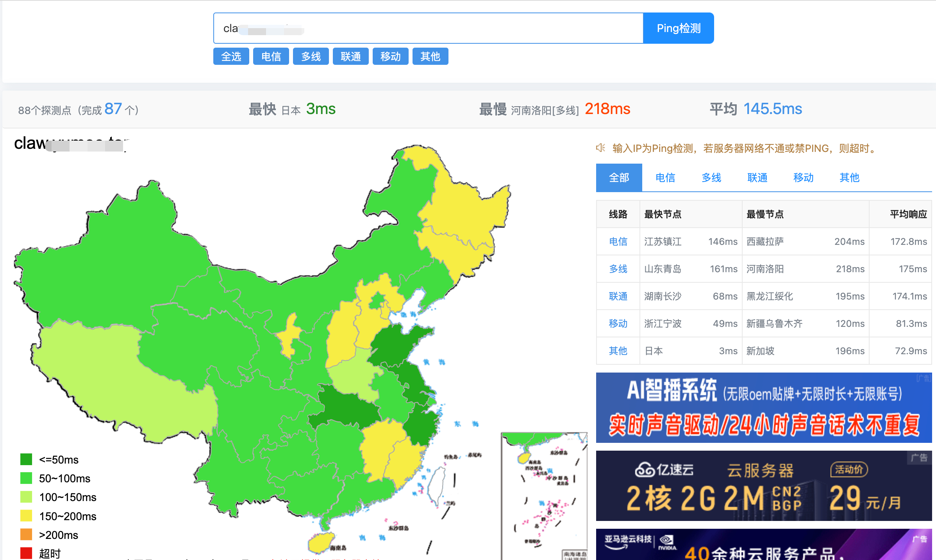Click the red 超时 legend swatch
The image size is (936, 560).
[26, 553]
